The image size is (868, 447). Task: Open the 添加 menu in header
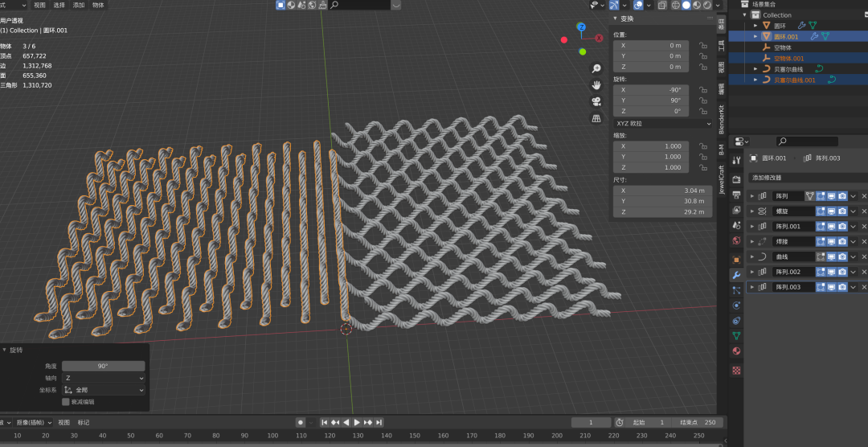point(79,5)
